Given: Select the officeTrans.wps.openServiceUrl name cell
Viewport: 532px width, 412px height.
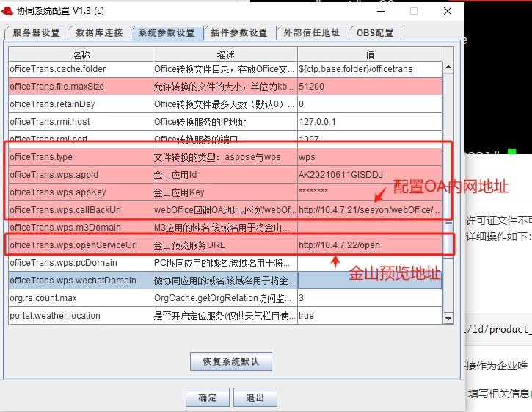Looking at the screenshot, I should [x=81, y=245].
